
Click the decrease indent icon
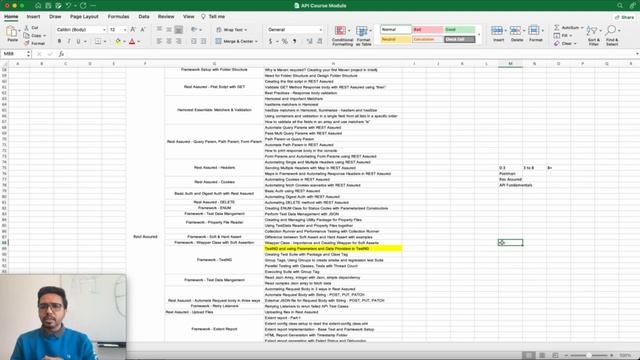pos(193,41)
